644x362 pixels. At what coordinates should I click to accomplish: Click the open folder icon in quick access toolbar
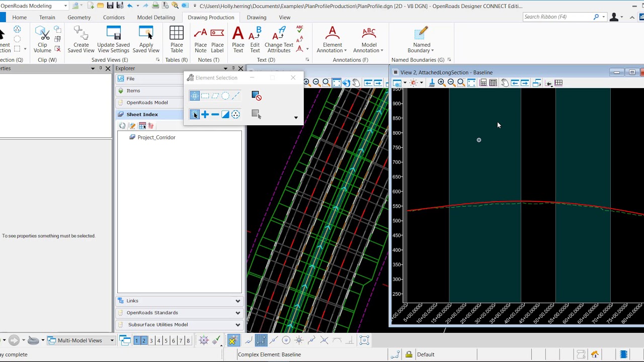coord(100,6)
